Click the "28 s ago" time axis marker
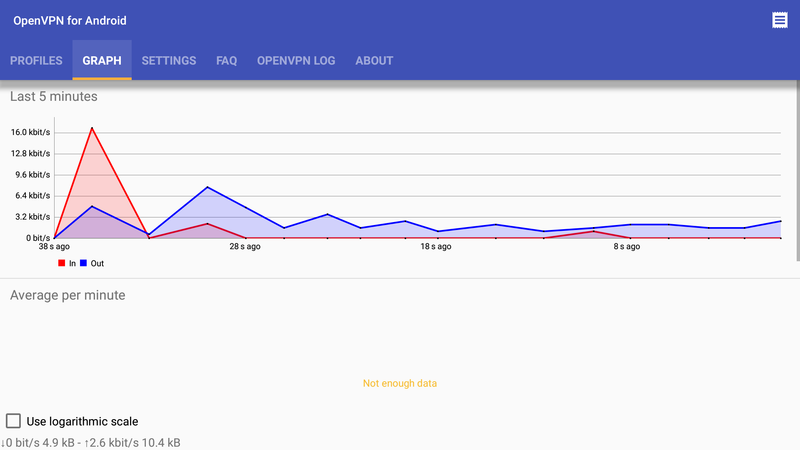800x450 pixels. click(x=245, y=246)
